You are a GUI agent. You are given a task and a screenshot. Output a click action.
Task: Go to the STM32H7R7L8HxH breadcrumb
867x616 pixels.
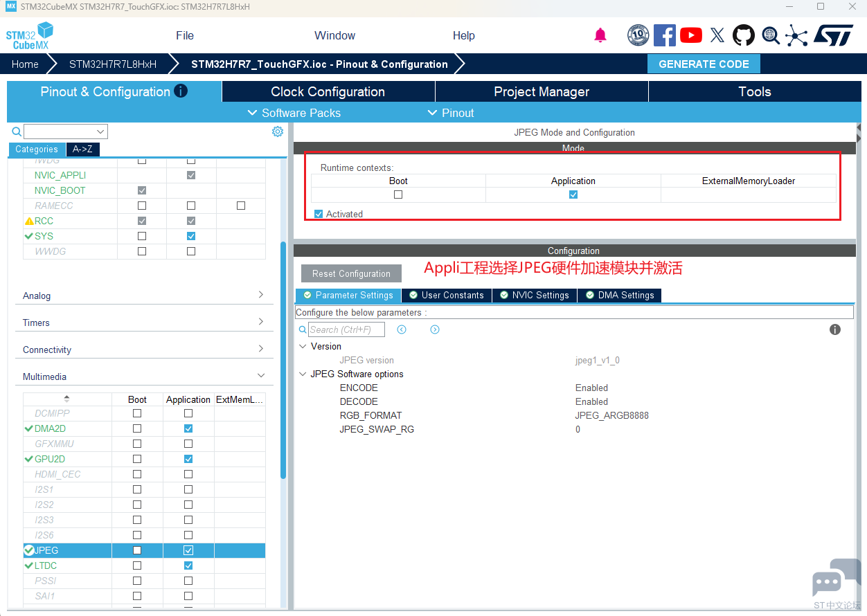[x=113, y=64]
